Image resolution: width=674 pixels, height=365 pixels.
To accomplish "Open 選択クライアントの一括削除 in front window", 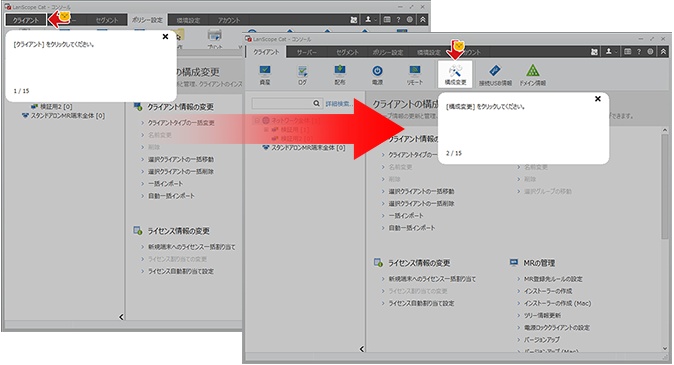I will (x=421, y=203).
